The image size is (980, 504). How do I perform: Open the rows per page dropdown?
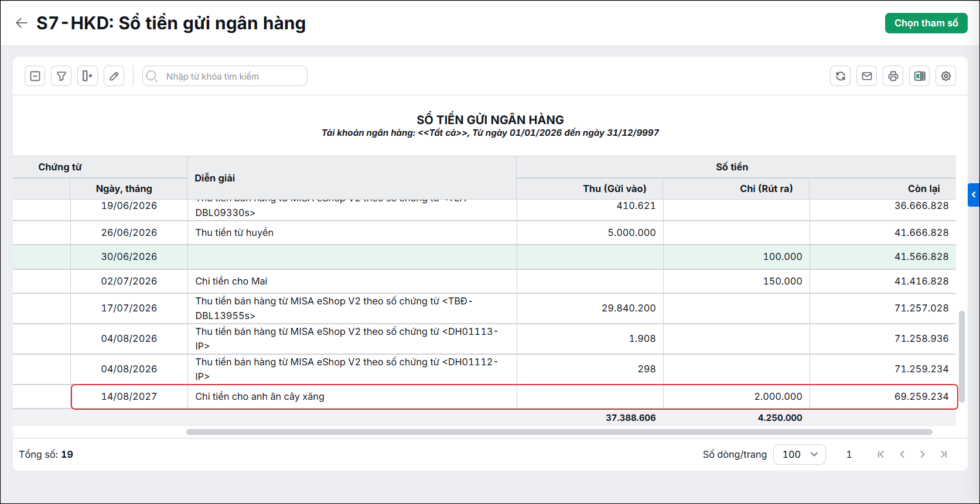point(800,454)
